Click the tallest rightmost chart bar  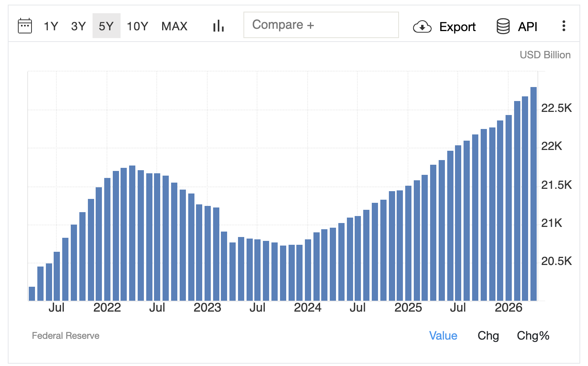[x=534, y=194]
